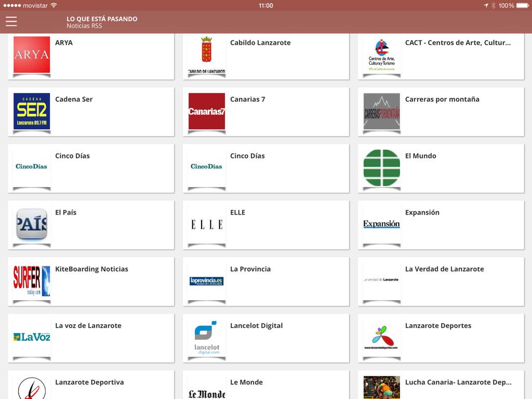Open the El Mundo feed title
The image size is (532, 399).
point(421,156)
